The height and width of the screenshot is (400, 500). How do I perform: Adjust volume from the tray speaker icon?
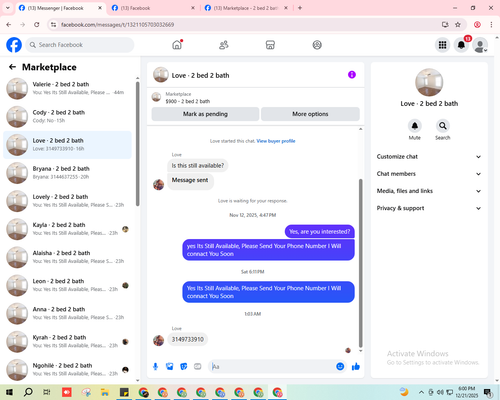[x=440, y=392]
